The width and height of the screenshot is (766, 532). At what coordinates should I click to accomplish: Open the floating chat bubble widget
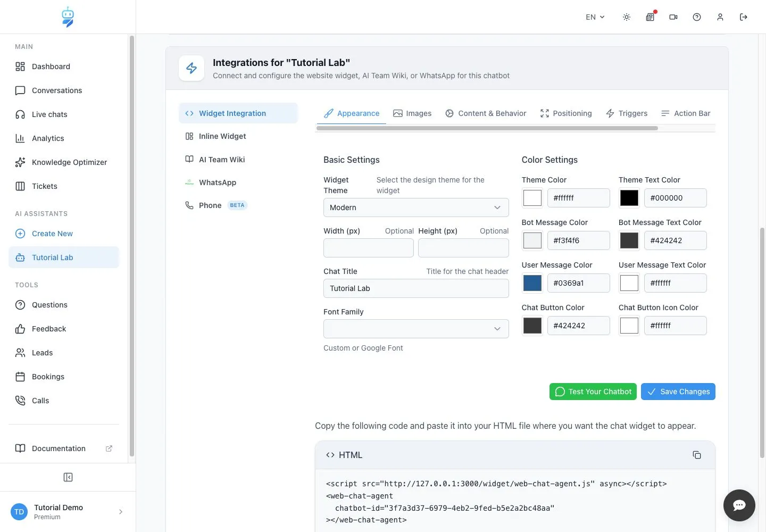coord(739,505)
